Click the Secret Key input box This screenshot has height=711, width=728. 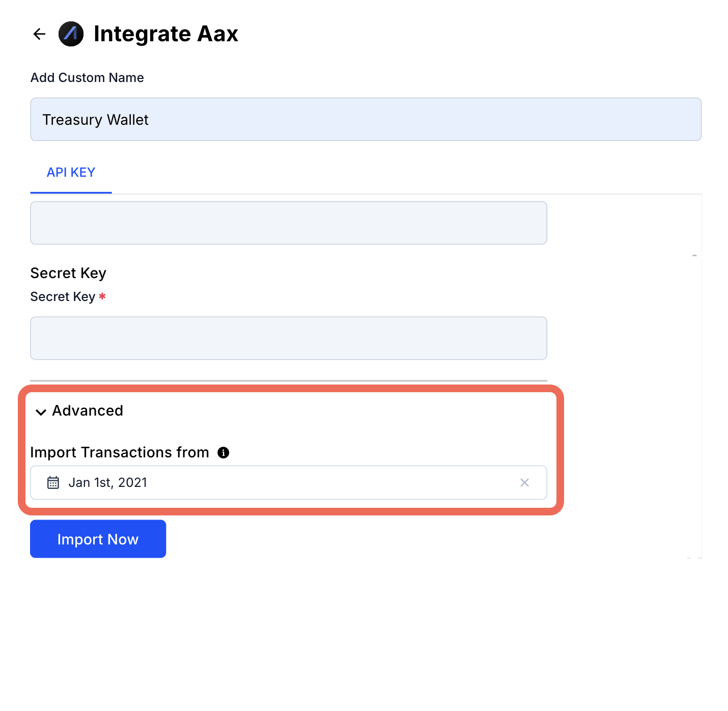tap(289, 338)
